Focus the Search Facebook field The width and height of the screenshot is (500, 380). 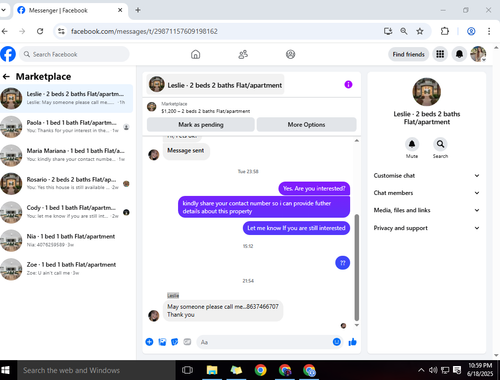pyautogui.click(x=74, y=54)
